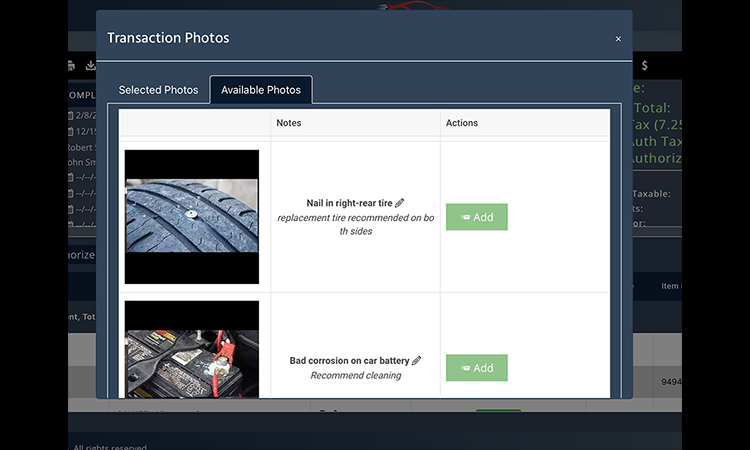Switch to the Selected Photos tab
This screenshot has height=450, width=750.
click(158, 90)
